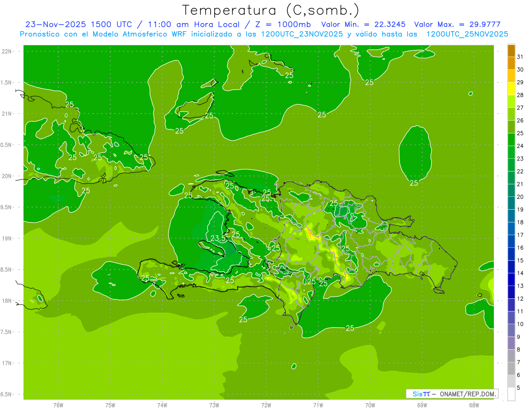Viewport: 532px width, 411px height.
Task: Click the '18N' latitude axis label
Action: click(7, 301)
